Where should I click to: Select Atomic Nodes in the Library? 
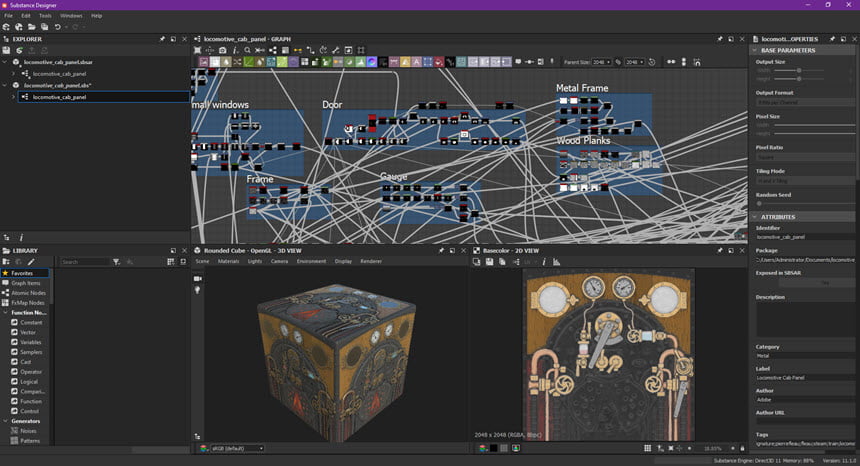coord(27,293)
